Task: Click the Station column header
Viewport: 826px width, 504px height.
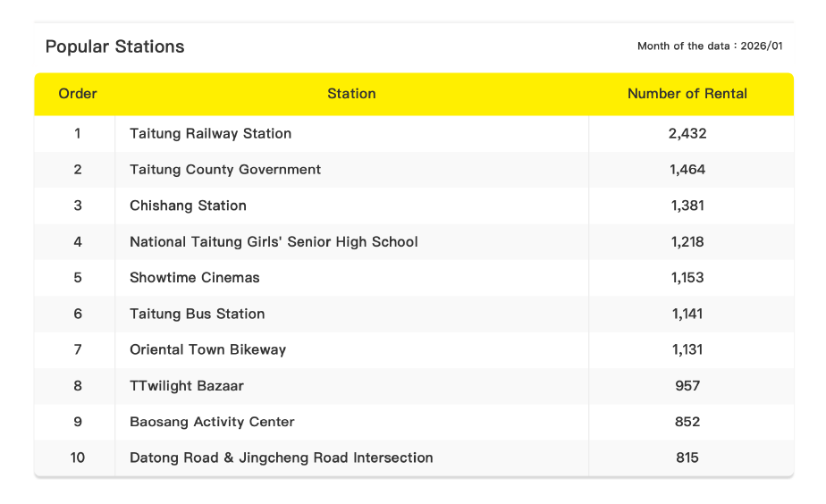Action: 351,94
